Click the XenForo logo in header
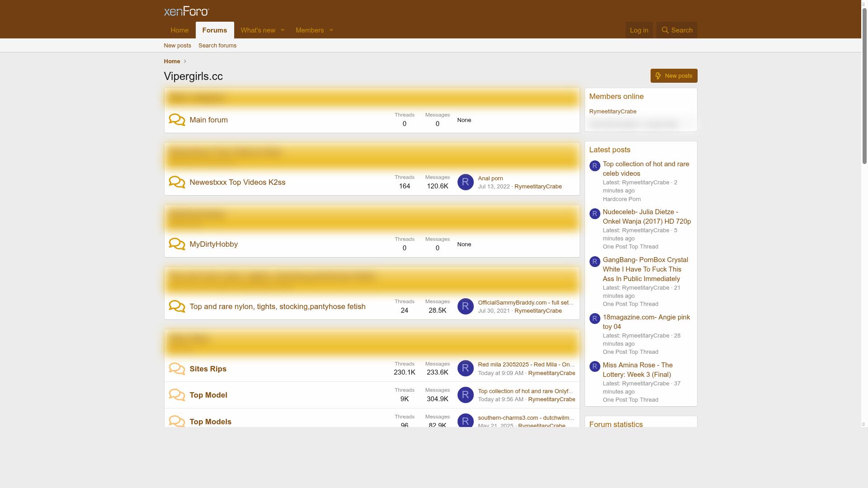The width and height of the screenshot is (868, 488). (x=186, y=11)
